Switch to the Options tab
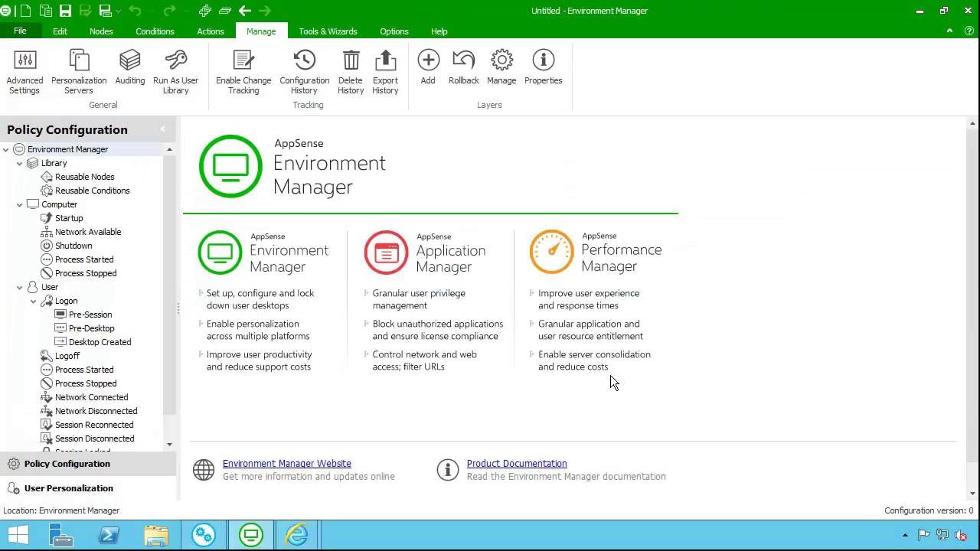This screenshot has width=980, height=551. tap(394, 31)
